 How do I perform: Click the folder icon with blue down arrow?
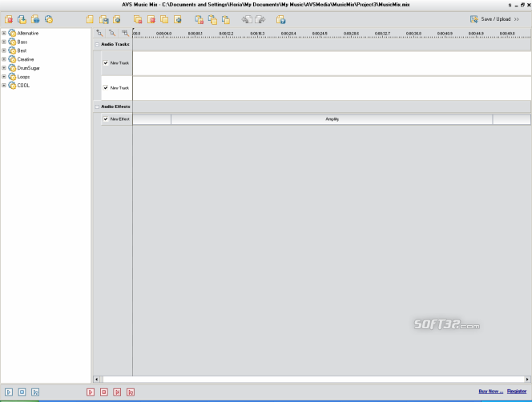tap(22, 19)
